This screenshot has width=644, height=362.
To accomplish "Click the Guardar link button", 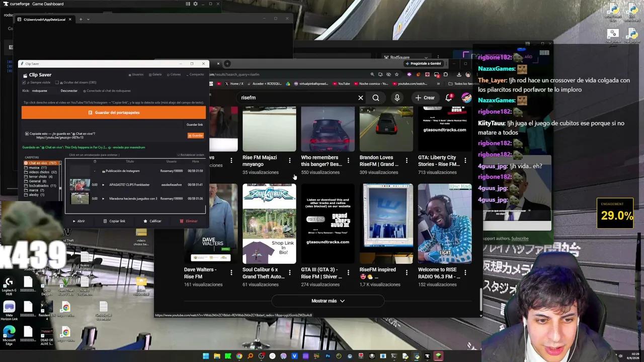I will (x=195, y=125).
